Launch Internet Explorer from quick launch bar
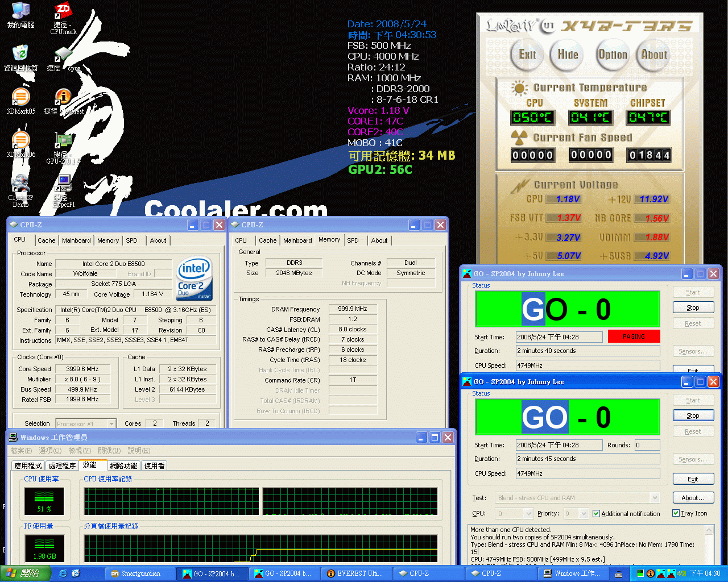Image resolution: width=728 pixels, height=582 pixels. point(63,573)
